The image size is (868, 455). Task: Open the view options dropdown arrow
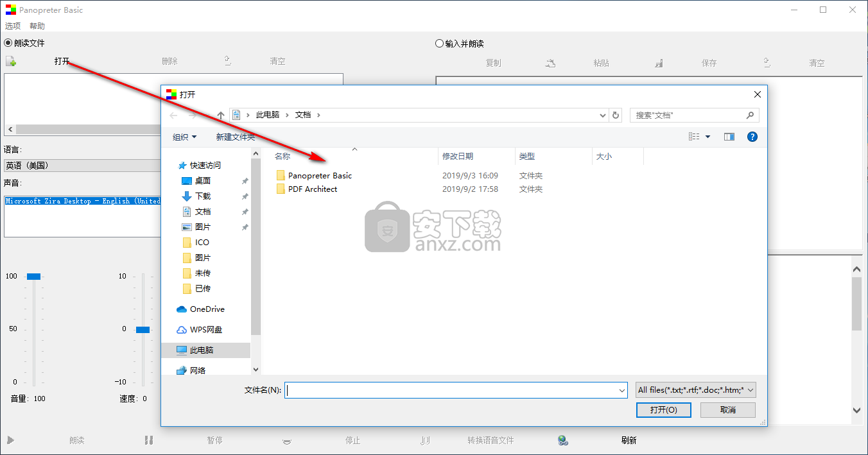point(707,137)
